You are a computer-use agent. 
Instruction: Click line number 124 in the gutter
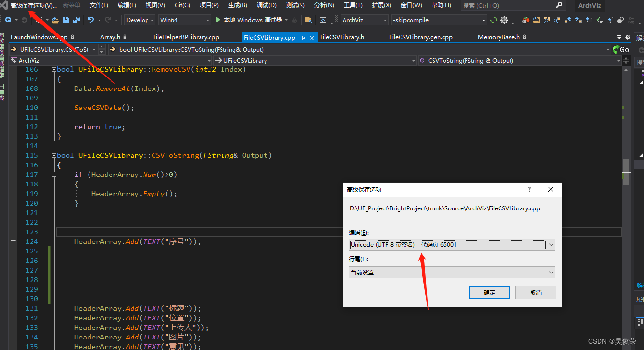click(x=32, y=241)
